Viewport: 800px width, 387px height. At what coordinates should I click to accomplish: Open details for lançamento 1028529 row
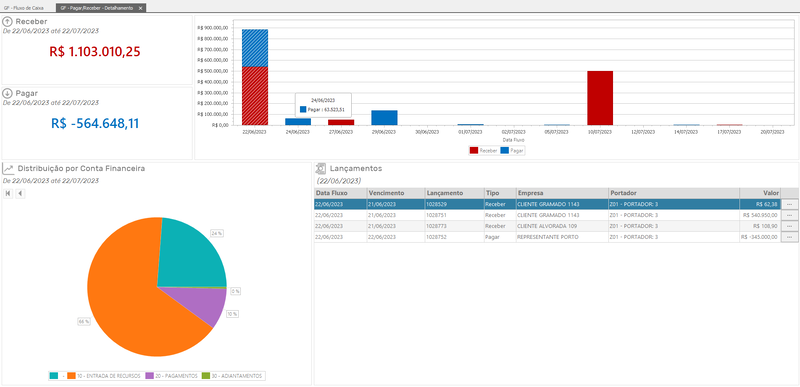point(790,204)
